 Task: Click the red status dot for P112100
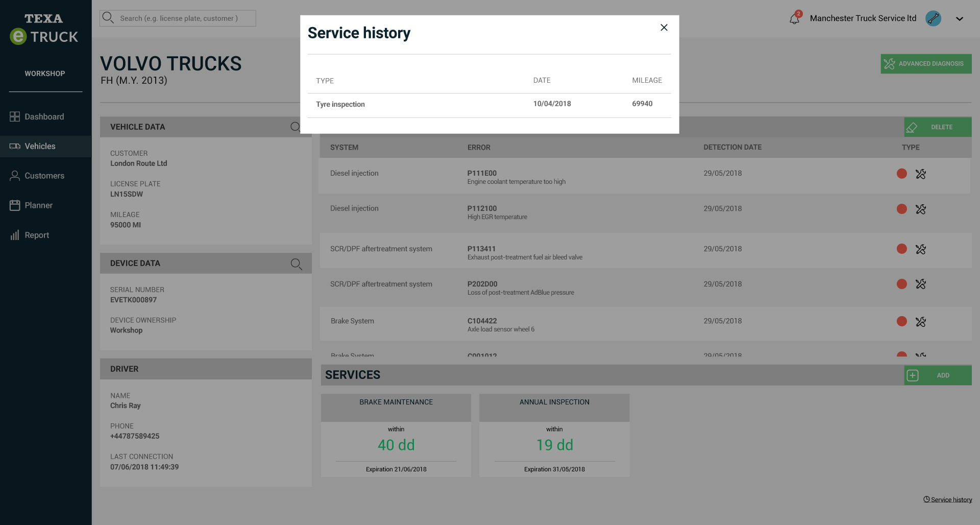point(901,209)
